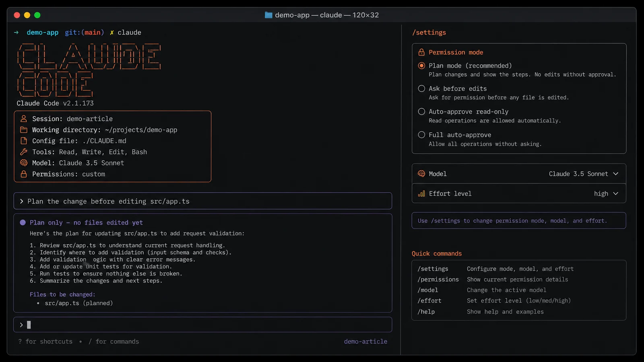This screenshot has width=644, height=362.
Task: Click the Model brain icon in session box
Action: (24, 163)
